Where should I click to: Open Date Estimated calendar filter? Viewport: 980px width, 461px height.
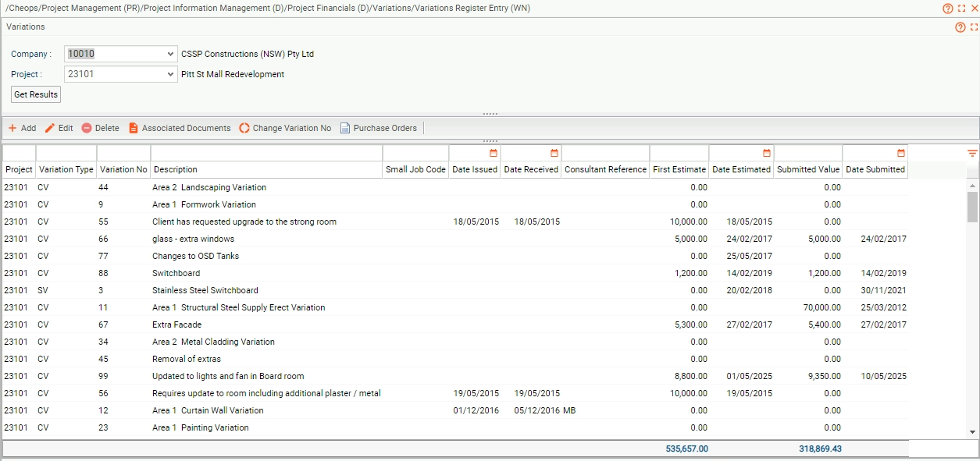tap(767, 153)
